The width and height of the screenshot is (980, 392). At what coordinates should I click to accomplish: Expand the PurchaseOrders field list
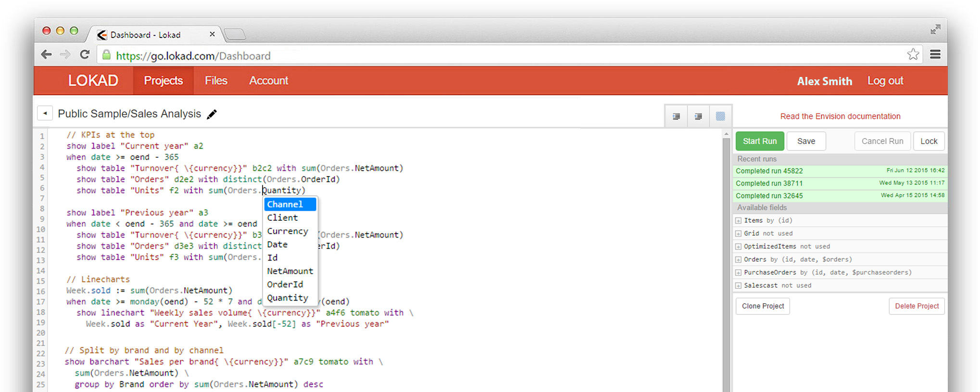[738, 273]
